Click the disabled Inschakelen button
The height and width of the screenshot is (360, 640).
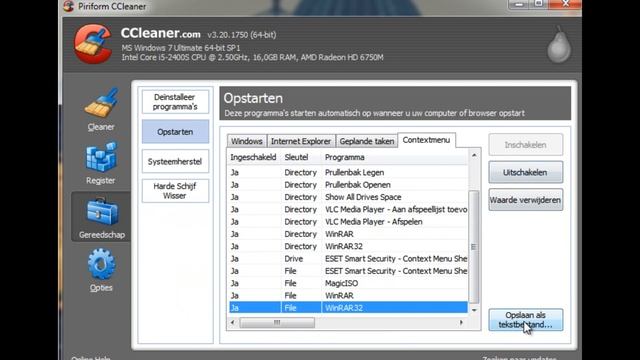526,145
